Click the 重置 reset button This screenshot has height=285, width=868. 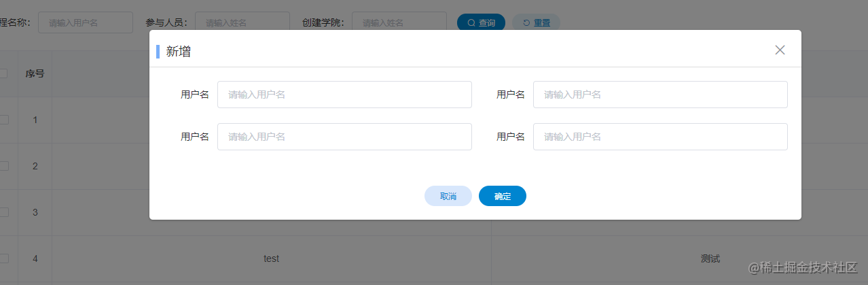pyautogui.click(x=536, y=22)
